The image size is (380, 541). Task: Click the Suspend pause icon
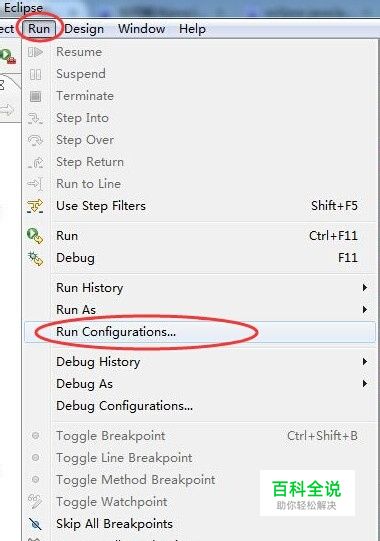click(35, 74)
